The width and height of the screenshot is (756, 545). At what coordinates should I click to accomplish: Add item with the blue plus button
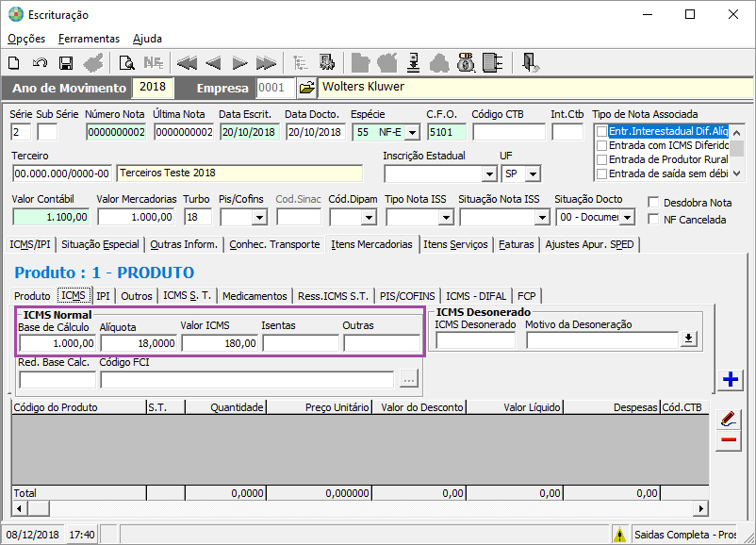(x=730, y=380)
